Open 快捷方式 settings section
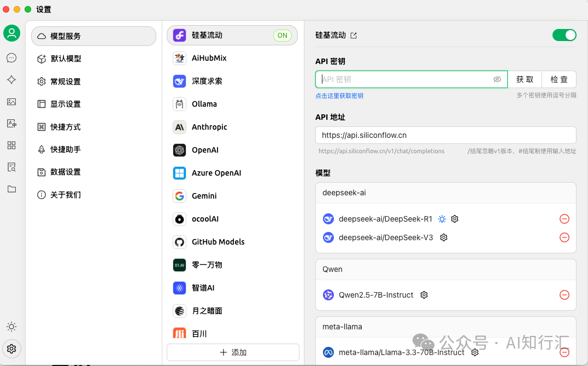 point(94,127)
